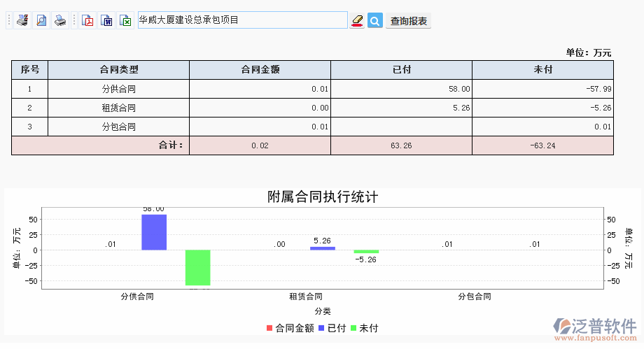Click the blue 5.26 bar in chart
This screenshot has width=644, height=349.
(323, 248)
